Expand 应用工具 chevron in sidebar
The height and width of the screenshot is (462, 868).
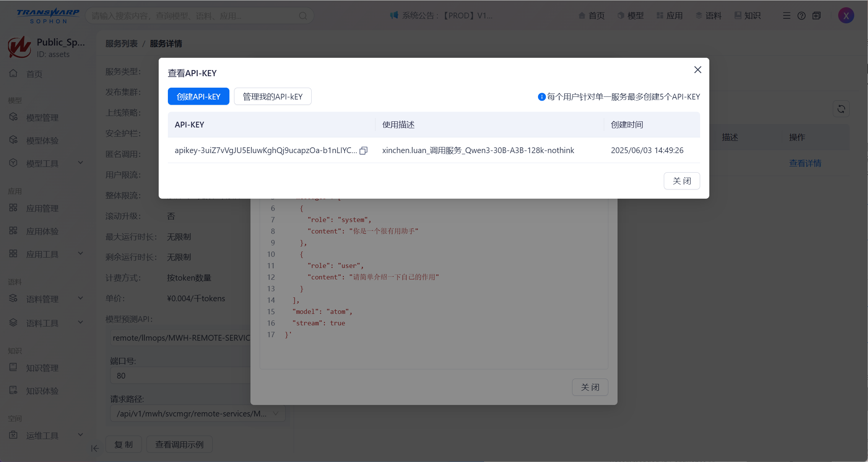coord(80,253)
